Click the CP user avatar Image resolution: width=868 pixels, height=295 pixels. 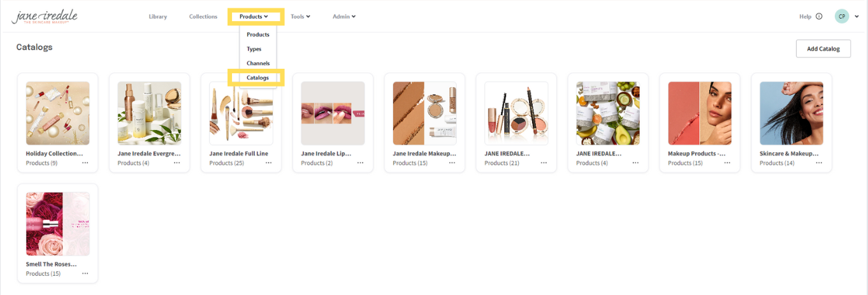point(842,17)
